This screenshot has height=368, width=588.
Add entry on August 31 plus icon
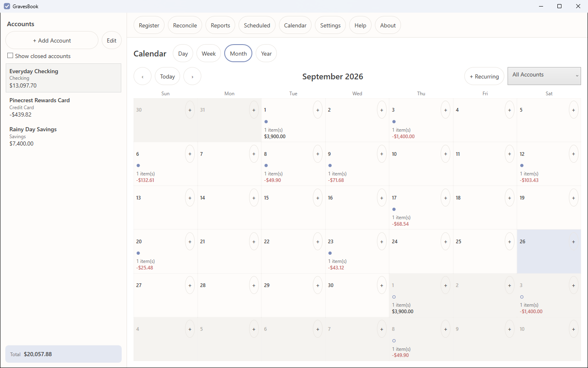pos(254,110)
